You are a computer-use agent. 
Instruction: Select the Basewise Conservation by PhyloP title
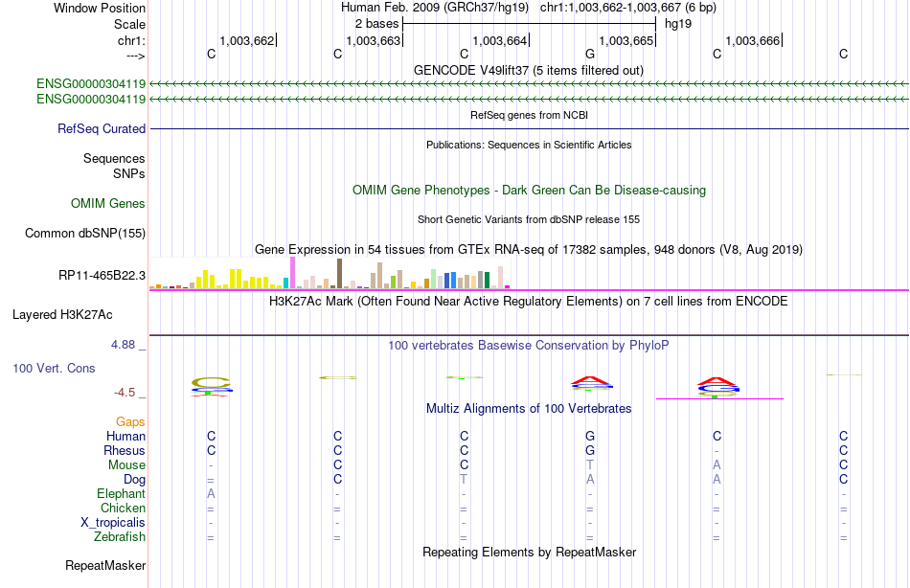pos(529,346)
